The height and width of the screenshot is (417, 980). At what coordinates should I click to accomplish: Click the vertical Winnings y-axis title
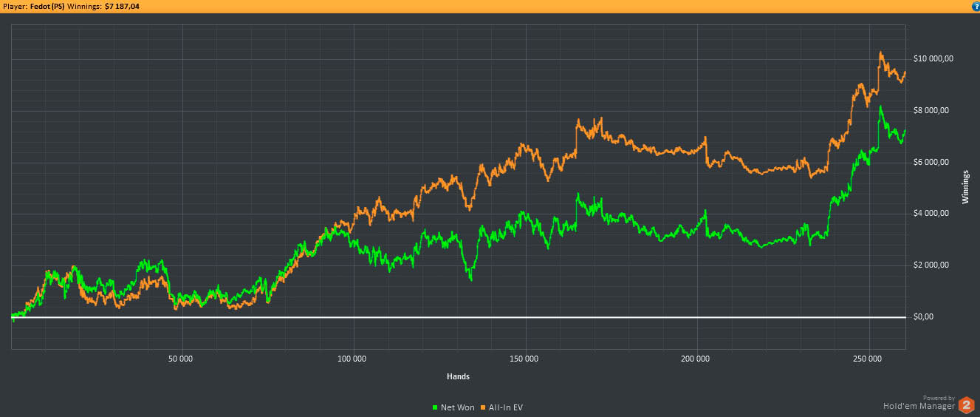(965, 188)
